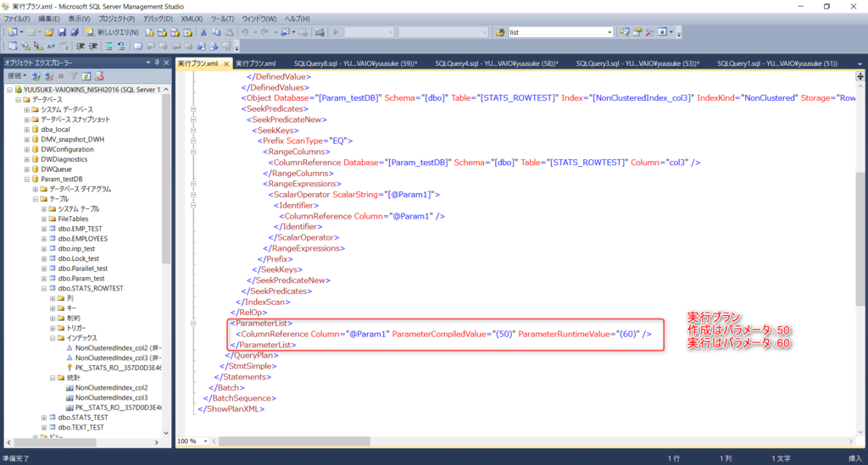Collapse the データベース tree node
The width and height of the screenshot is (868, 465).
[19, 100]
